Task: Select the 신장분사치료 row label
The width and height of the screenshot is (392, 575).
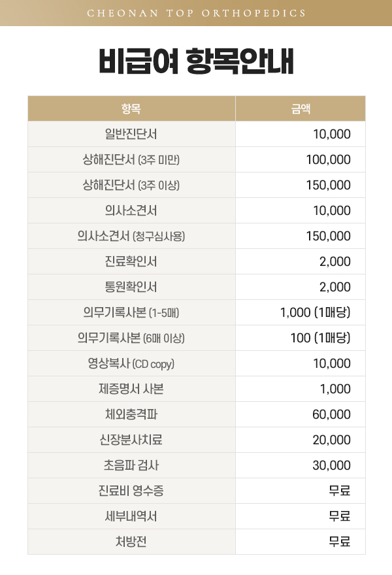Action: pos(131,440)
